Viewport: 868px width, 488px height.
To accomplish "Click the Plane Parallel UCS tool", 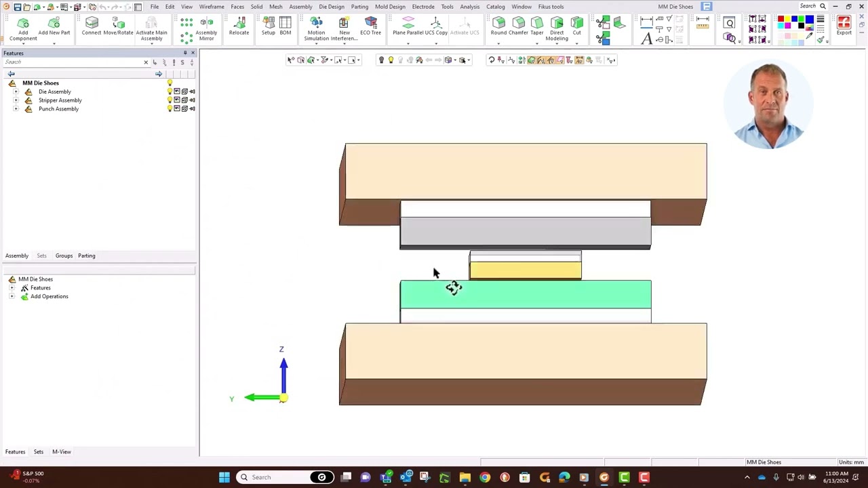I will point(408,26).
